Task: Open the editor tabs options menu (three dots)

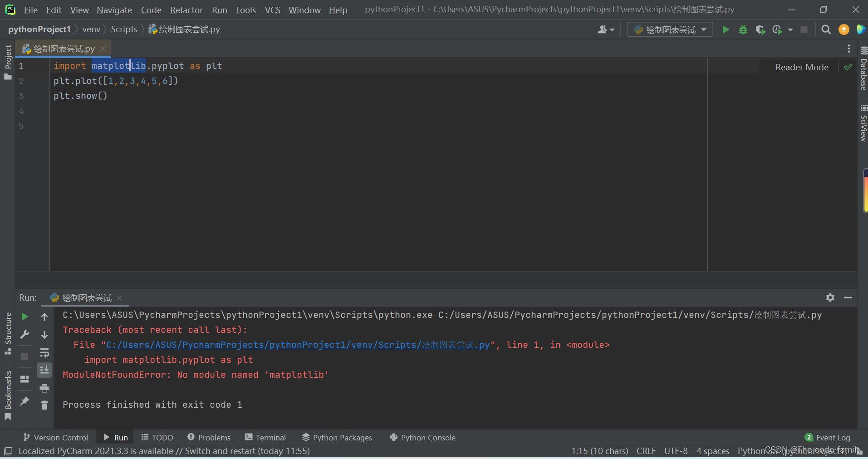Action: pyautogui.click(x=849, y=49)
